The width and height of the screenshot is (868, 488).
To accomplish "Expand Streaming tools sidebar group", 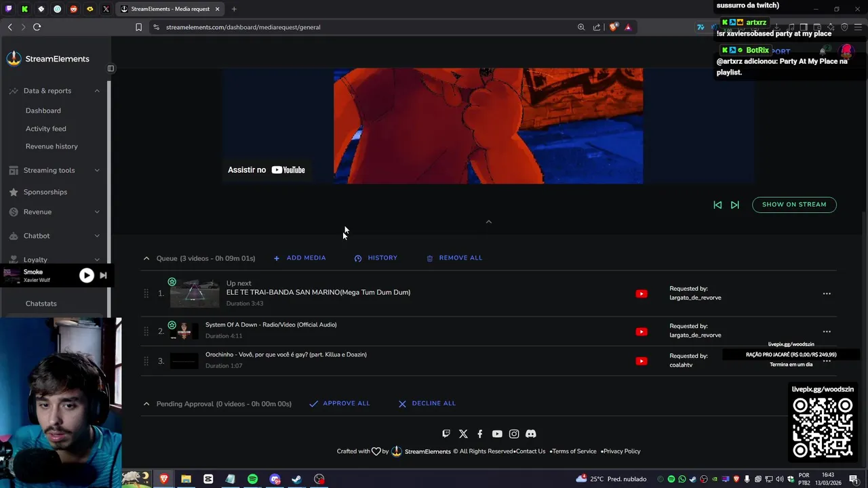I will click(x=97, y=170).
